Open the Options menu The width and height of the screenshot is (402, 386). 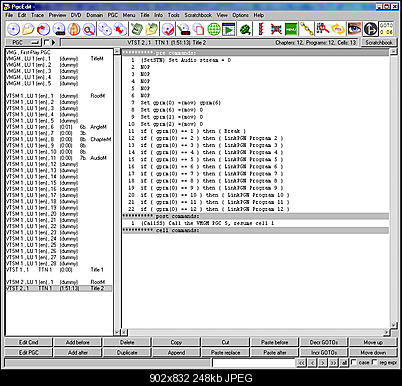(x=240, y=15)
